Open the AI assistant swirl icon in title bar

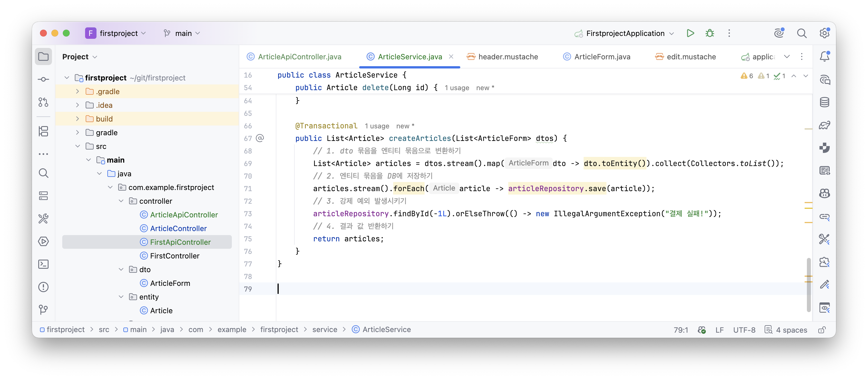tap(779, 33)
